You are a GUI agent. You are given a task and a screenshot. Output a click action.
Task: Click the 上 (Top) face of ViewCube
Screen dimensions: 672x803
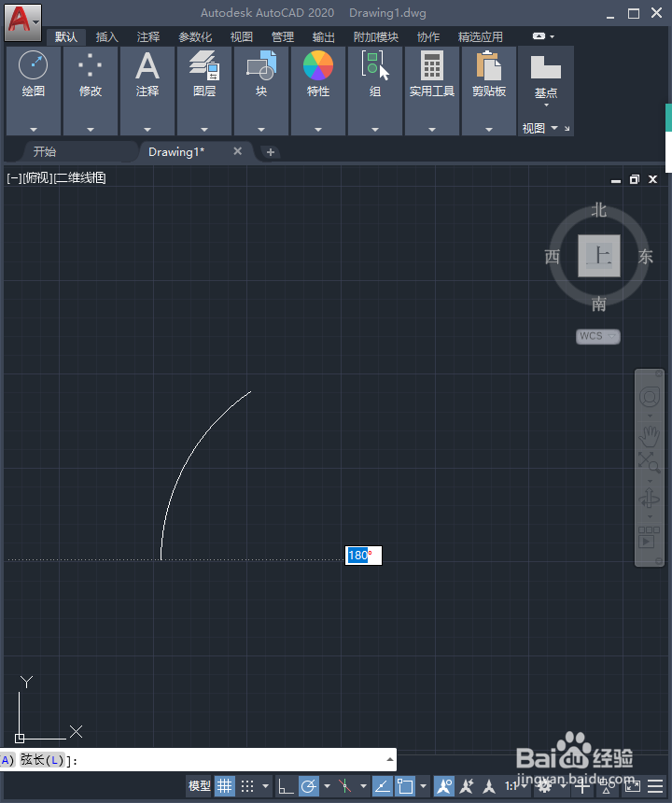(x=599, y=256)
